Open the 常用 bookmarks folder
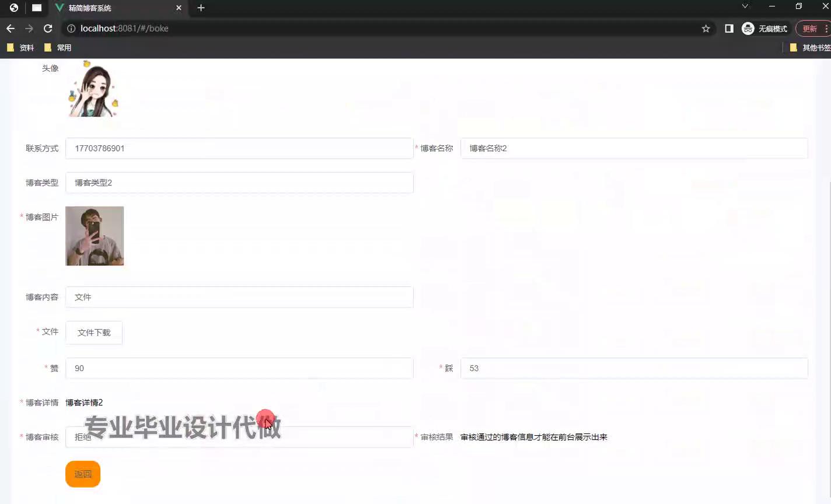 [x=58, y=48]
